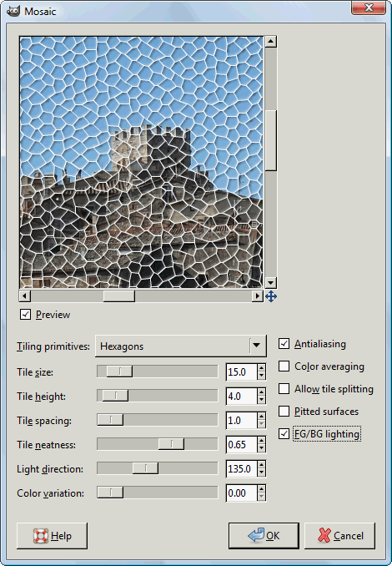Click the Tile neatness value field 0.65

[241, 444]
